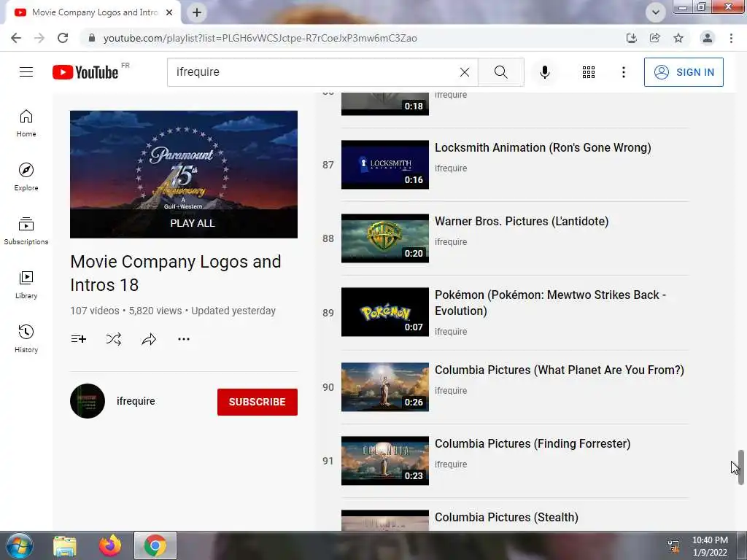Click Play All on the playlist cover
This screenshot has height=560, width=747.
coord(193,223)
